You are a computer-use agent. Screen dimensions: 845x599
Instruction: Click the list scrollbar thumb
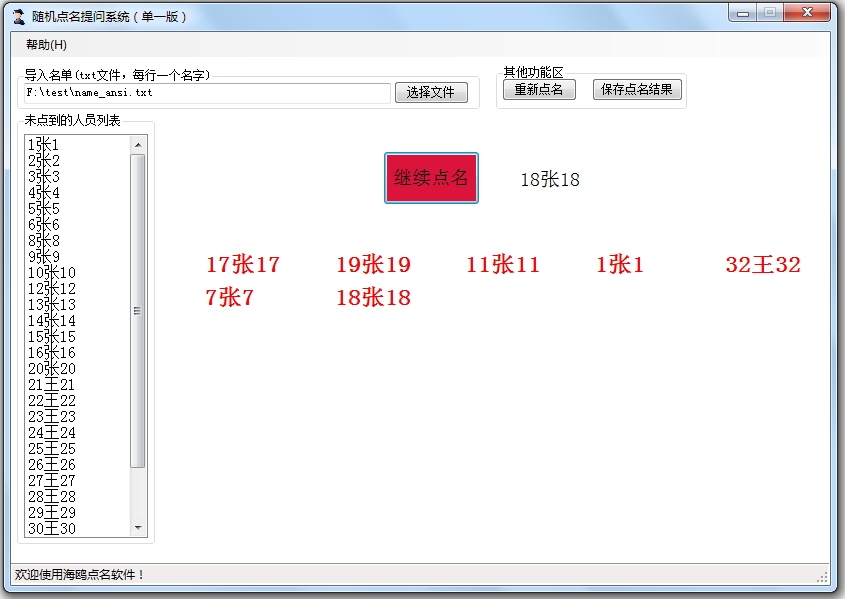(138, 310)
